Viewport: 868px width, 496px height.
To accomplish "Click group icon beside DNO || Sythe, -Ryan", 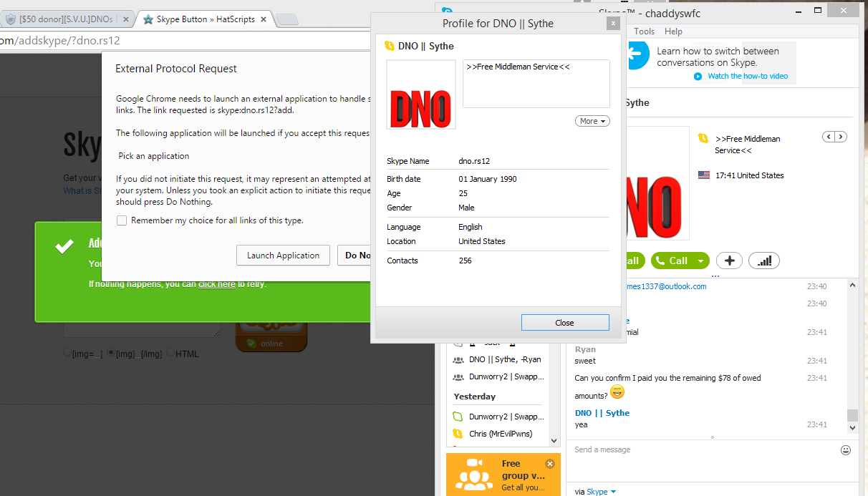I will pos(458,359).
